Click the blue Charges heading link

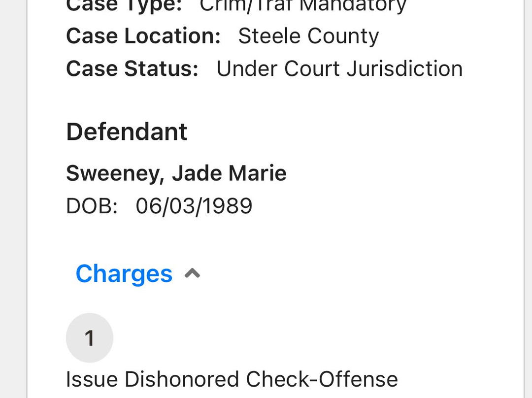pos(124,274)
